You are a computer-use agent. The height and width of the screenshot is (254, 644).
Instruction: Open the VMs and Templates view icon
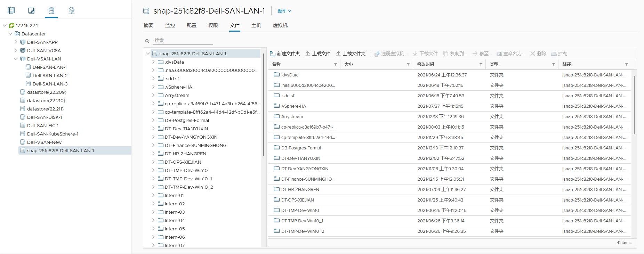(x=31, y=10)
